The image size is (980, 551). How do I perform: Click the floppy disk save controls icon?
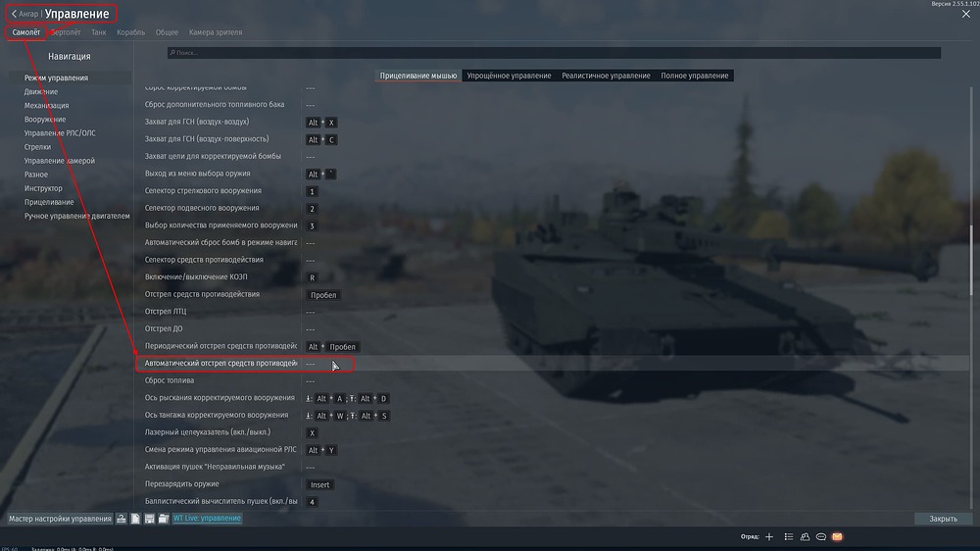[149, 519]
